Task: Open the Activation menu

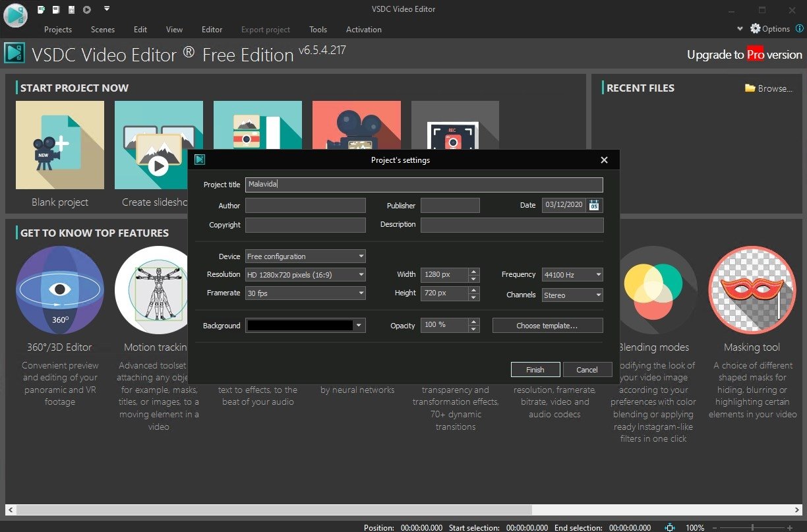Action: point(364,29)
